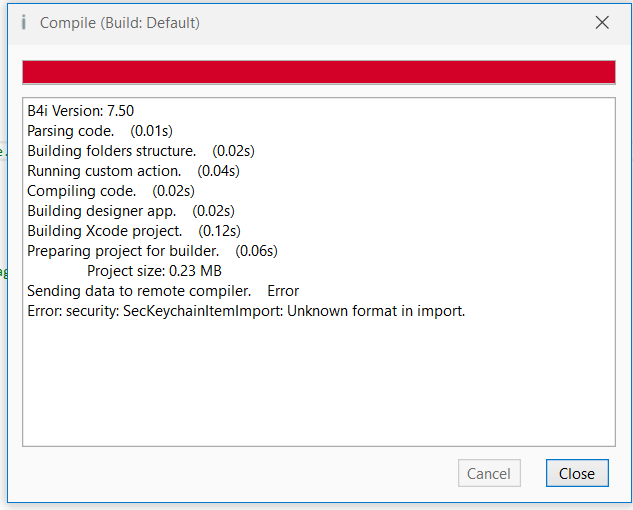
Task: Select the "Building Xcode project." log line
Action: click(104, 231)
